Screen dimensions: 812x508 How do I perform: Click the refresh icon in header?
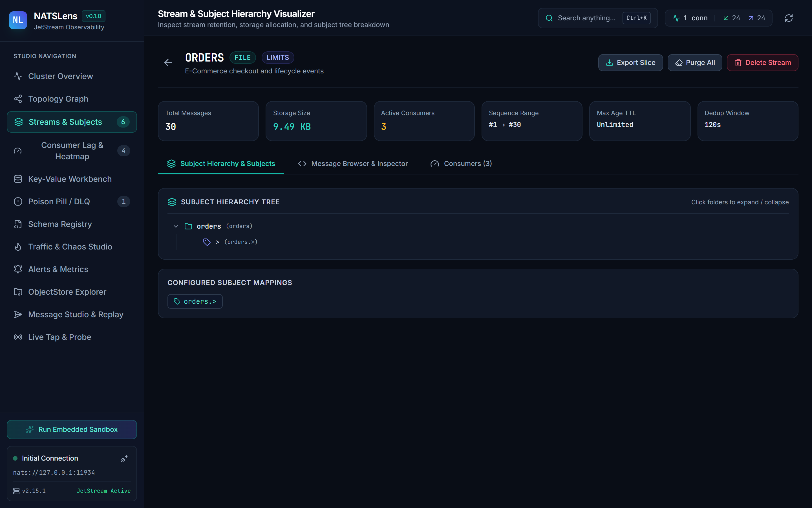pyautogui.click(x=789, y=18)
